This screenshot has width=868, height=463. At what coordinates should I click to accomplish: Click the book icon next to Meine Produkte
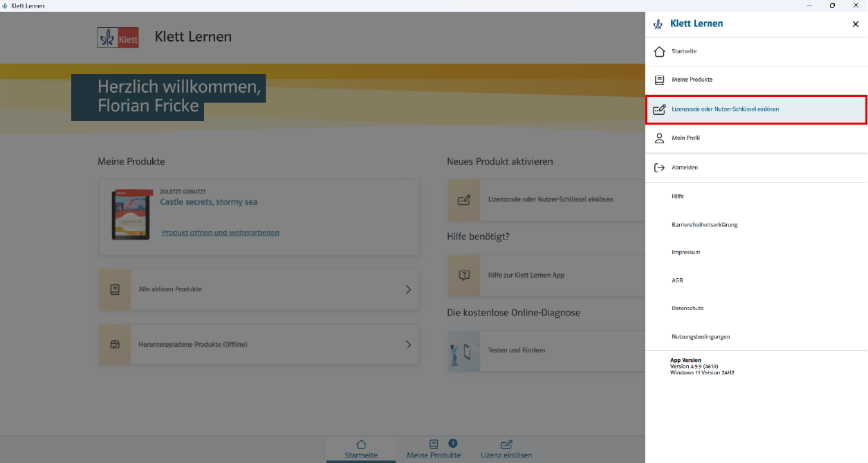pos(659,80)
